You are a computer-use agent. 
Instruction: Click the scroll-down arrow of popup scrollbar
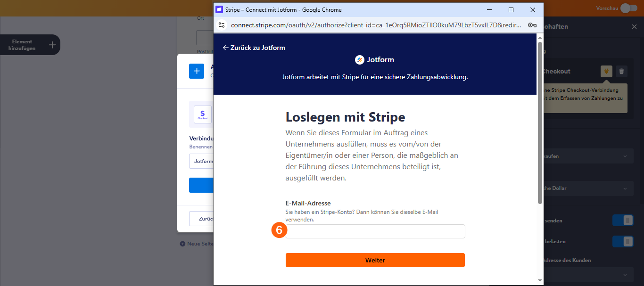(x=540, y=281)
